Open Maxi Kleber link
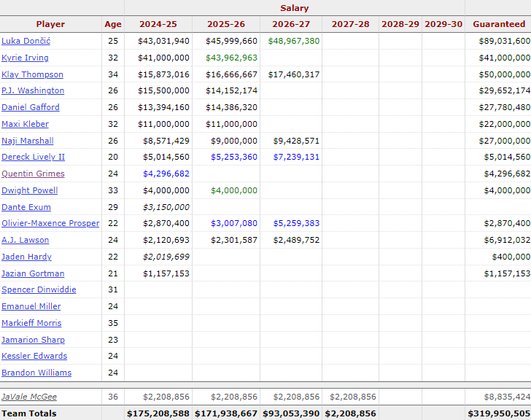Screen dimensions: 531x420 pos(25,124)
